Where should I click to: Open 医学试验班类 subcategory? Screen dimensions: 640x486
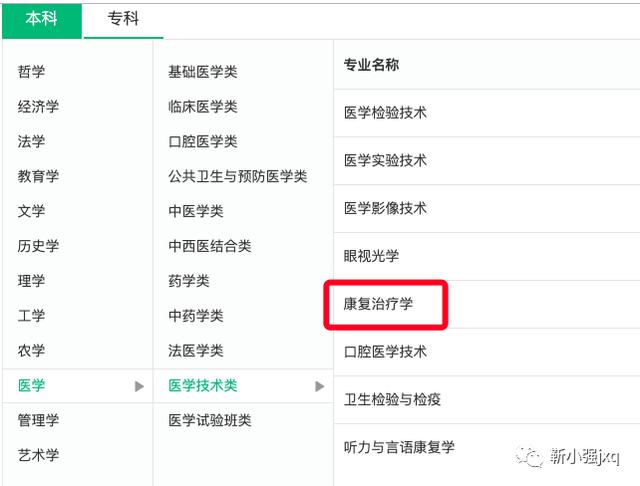click(x=210, y=420)
